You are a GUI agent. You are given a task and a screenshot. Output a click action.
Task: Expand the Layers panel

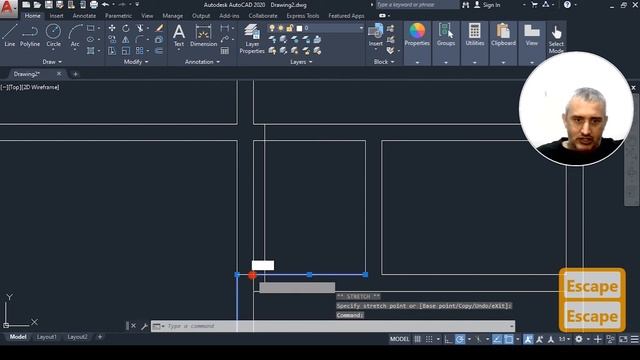pos(301,62)
